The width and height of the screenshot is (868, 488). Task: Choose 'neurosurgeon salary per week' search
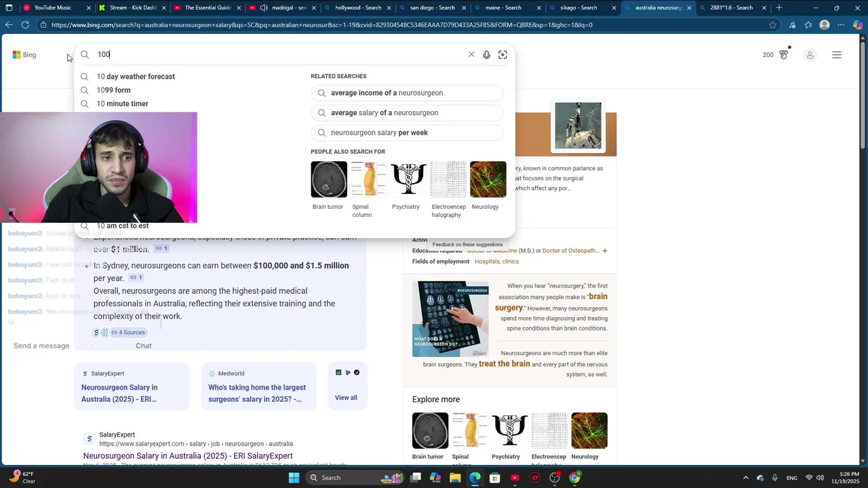(407, 133)
